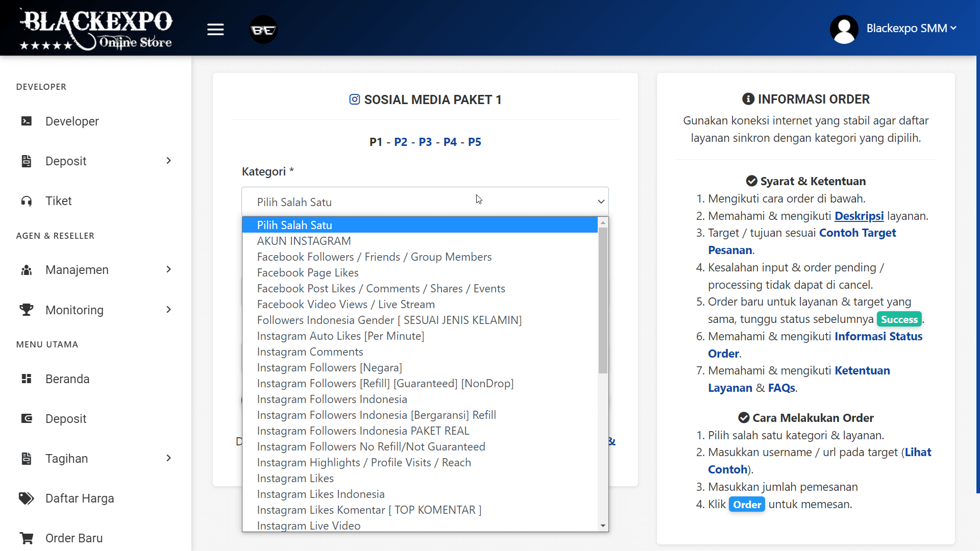Open Deposit under Menu Utama
Image resolution: width=980 pixels, height=551 pixels.
pos(66,418)
